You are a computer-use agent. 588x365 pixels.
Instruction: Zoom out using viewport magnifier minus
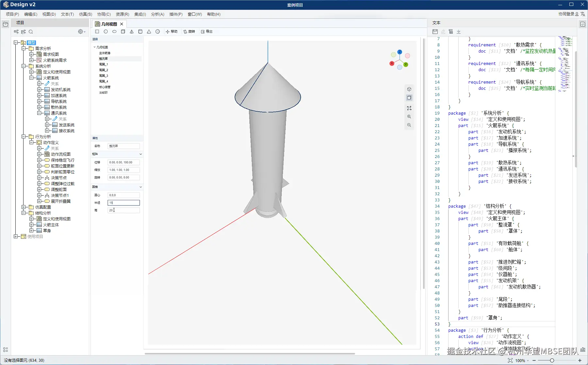pos(409,125)
